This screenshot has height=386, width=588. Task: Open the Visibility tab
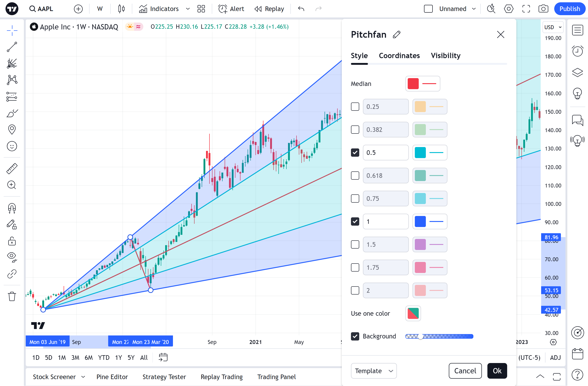pos(445,56)
